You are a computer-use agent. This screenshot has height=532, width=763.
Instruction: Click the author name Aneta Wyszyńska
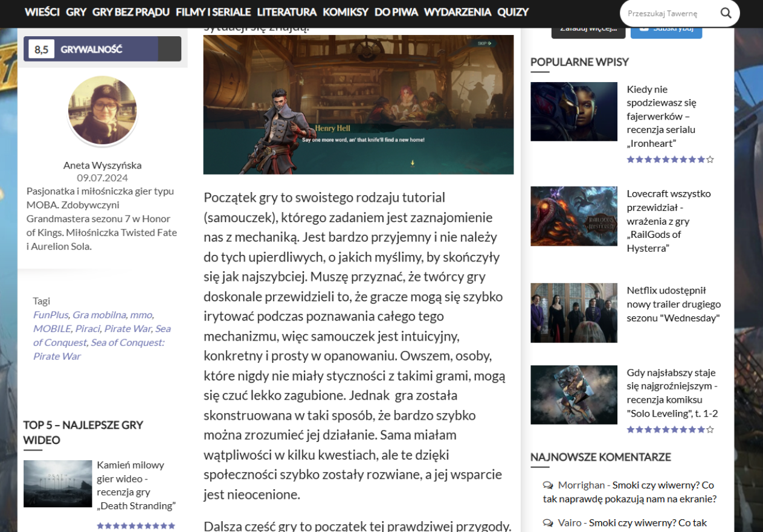click(x=102, y=165)
